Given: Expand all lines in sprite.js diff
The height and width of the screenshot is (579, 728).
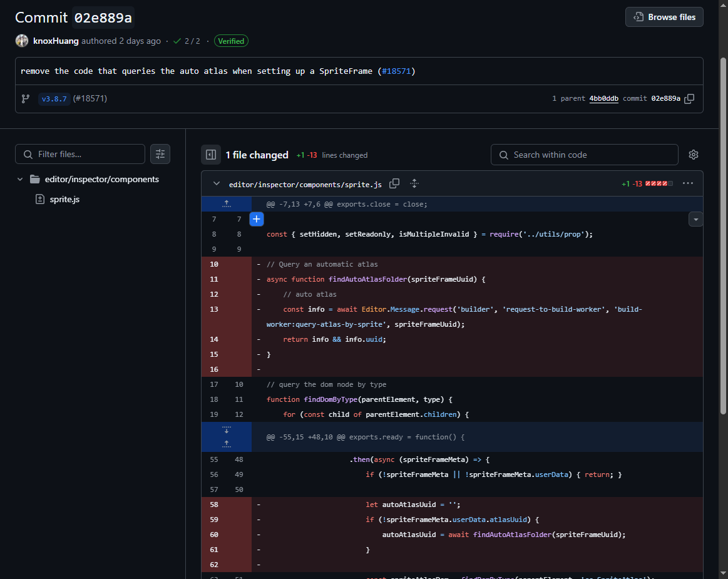Looking at the screenshot, I should [x=414, y=183].
